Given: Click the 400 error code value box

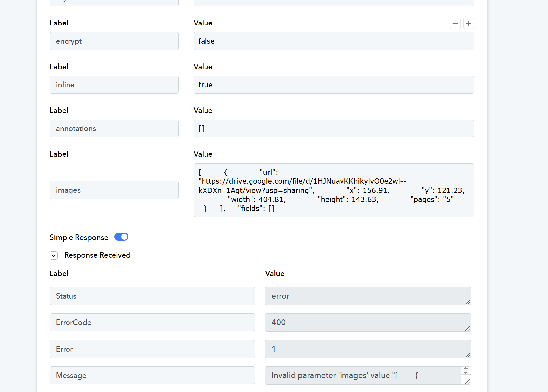Looking at the screenshot, I should click(x=364, y=322).
